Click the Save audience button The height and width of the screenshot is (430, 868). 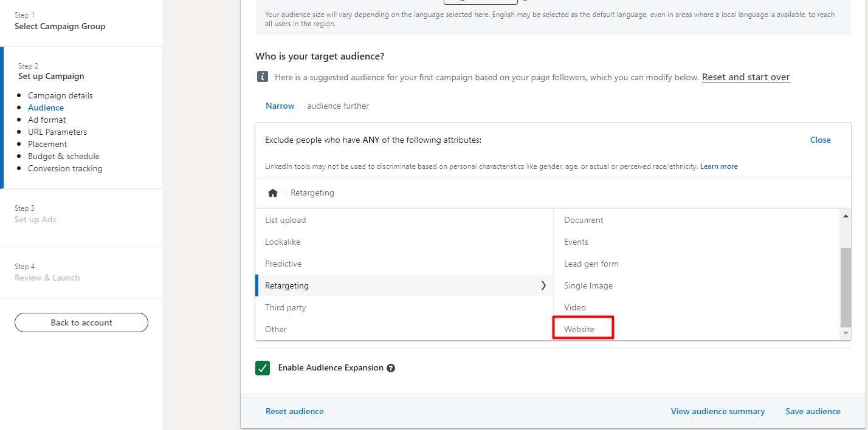click(813, 411)
